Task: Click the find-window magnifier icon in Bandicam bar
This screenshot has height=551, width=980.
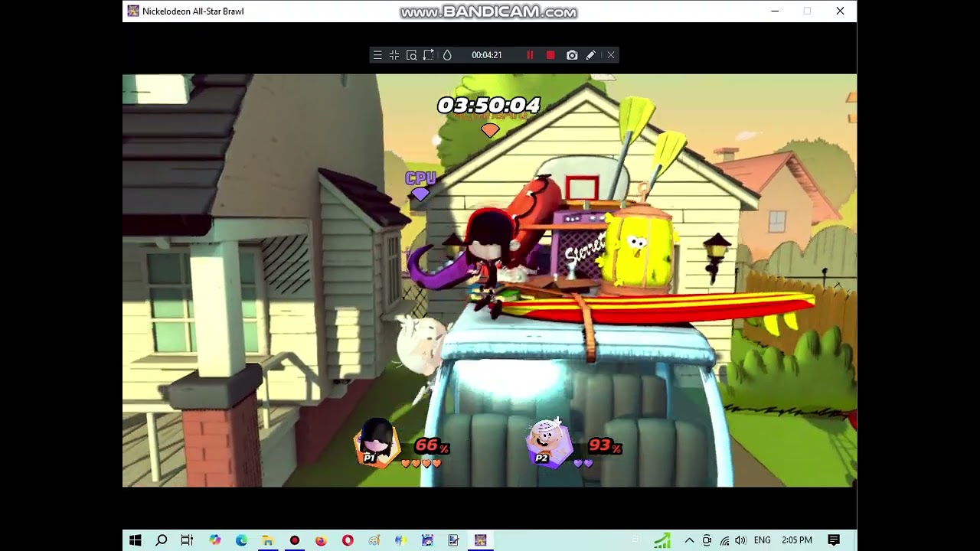Action: click(411, 55)
